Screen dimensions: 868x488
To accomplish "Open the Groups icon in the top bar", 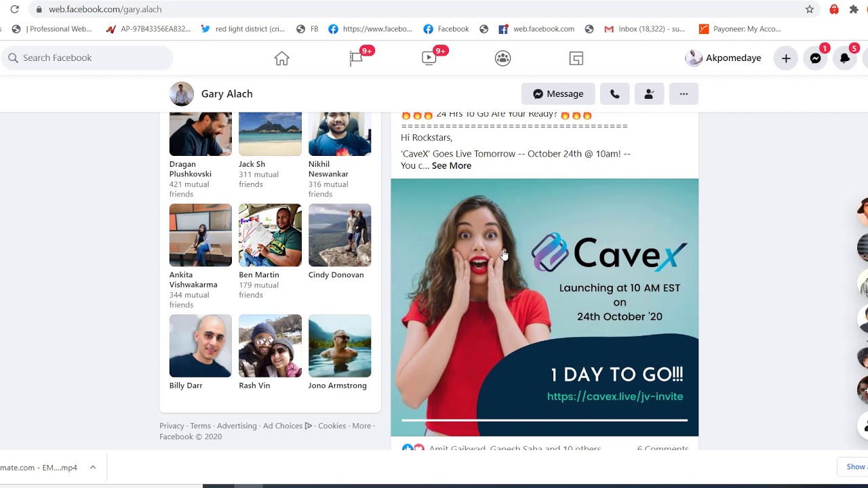I will click(x=502, y=58).
